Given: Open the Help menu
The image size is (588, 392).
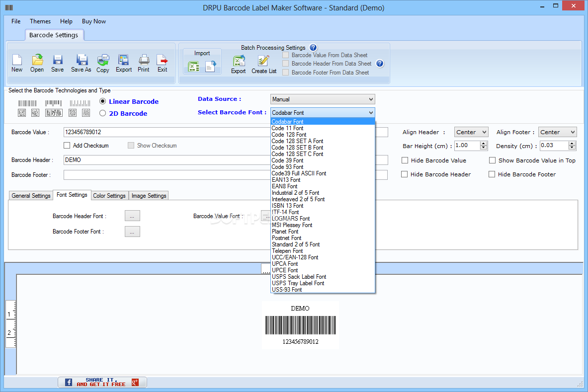Looking at the screenshot, I should [x=66, y=21].
